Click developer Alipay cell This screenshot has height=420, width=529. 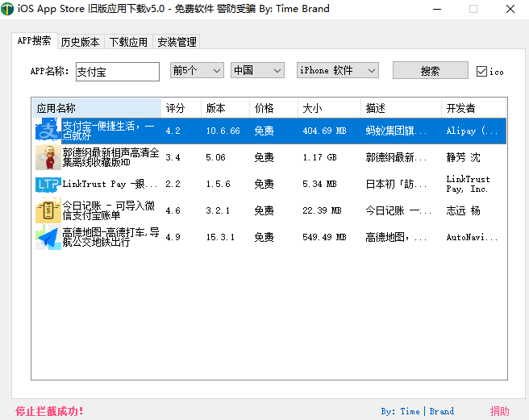(x=472, y=131)
